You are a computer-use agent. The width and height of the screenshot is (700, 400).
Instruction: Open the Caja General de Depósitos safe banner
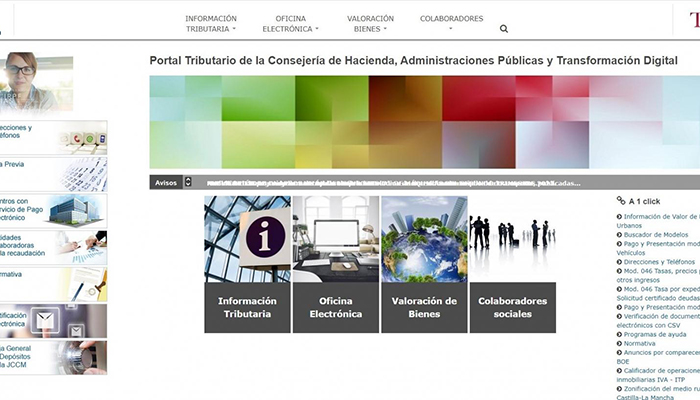(53, 358)
